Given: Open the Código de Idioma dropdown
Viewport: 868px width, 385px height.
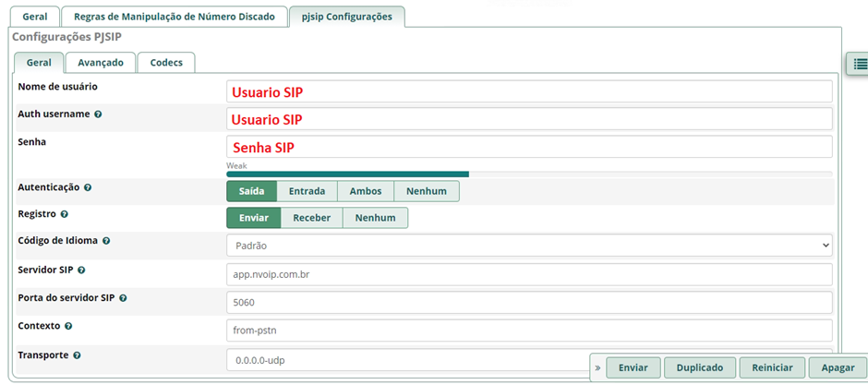Looking at the screenshot, I should [529, 246].
